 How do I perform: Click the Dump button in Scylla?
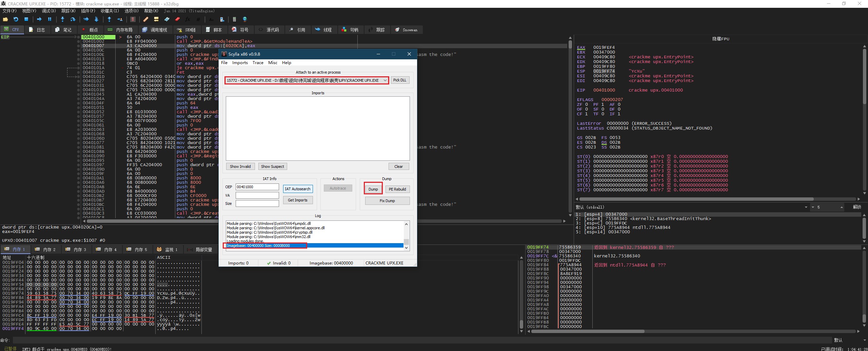(x=373, y=189)
